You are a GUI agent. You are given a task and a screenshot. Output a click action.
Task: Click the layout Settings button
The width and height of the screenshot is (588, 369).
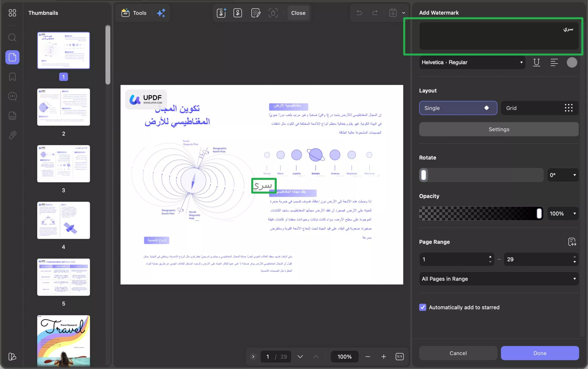(498, 129)
